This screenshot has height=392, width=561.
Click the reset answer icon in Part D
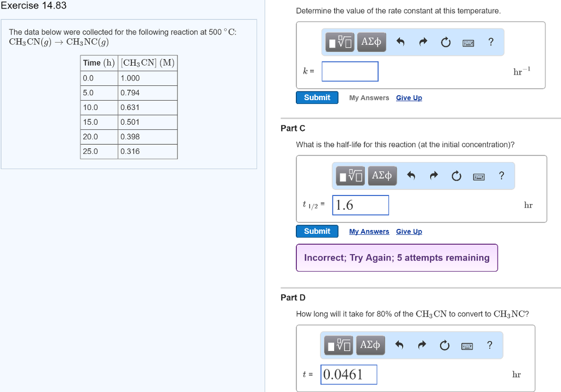[444, 345]
